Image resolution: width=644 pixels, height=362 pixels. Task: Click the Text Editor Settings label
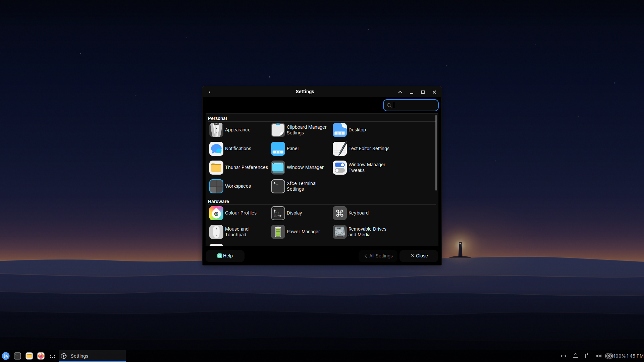(x=369, y=149)
